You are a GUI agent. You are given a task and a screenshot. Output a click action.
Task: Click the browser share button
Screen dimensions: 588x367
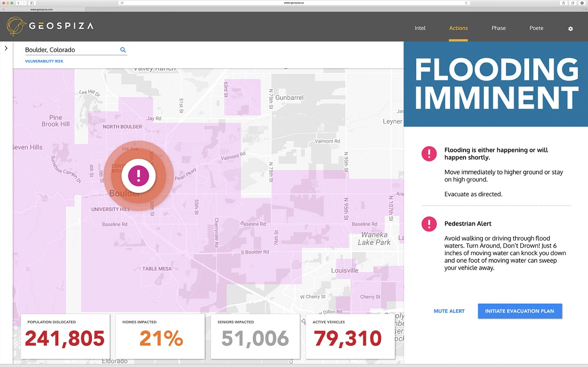(563, 3)
